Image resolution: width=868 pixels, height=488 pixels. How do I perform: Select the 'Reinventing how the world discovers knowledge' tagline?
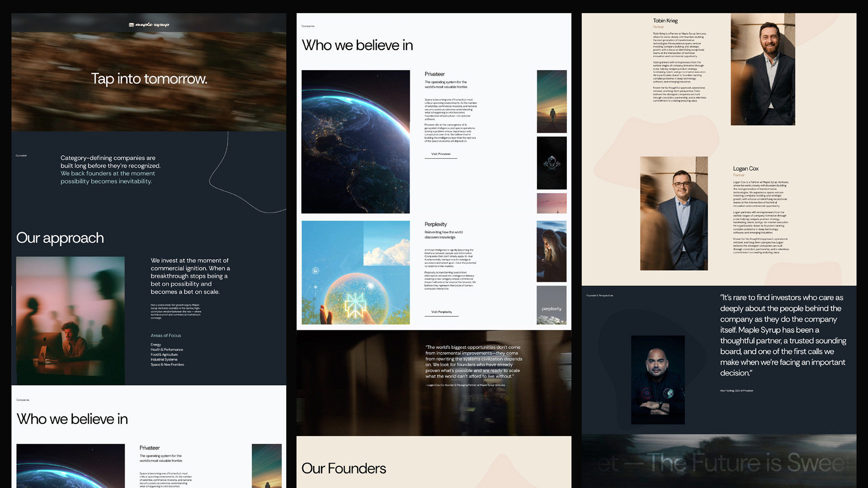[x=443, y=235]
